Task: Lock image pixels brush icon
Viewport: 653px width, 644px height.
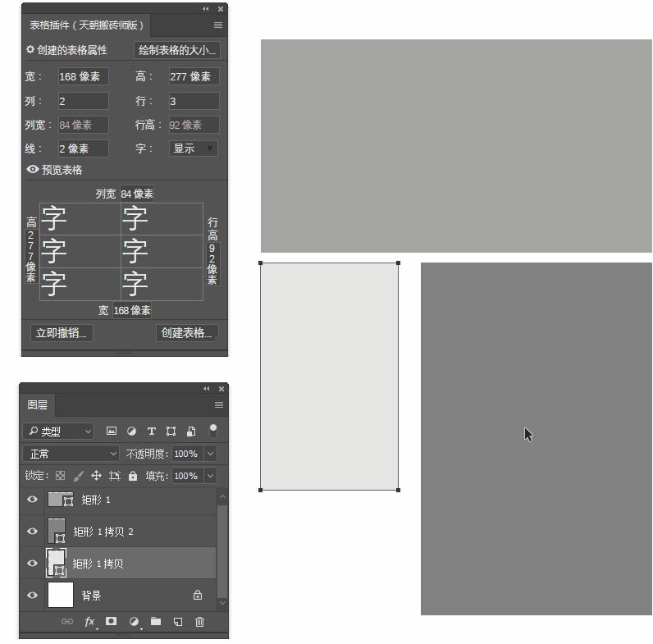Action: 78,476
